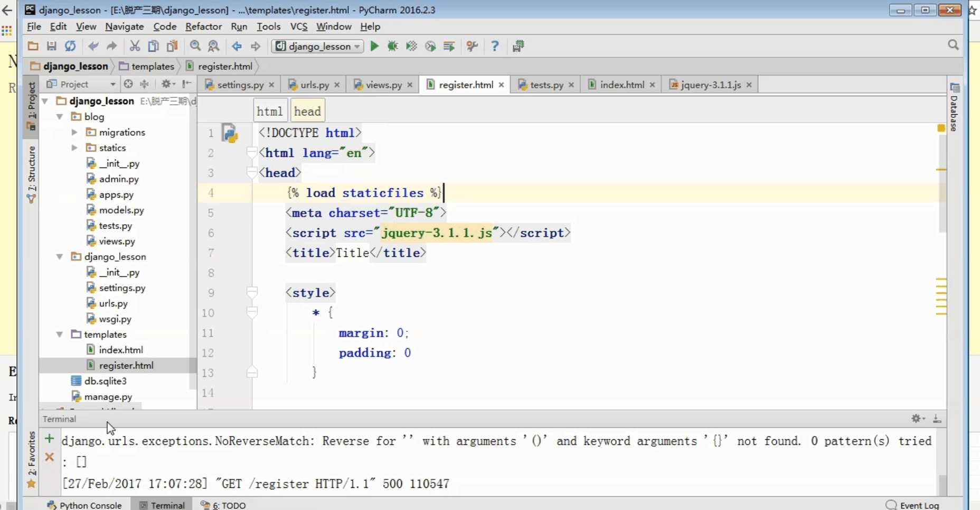Paste from clipboard with the toolbar icon
The image size is (980, 510).
coord(172,46)
